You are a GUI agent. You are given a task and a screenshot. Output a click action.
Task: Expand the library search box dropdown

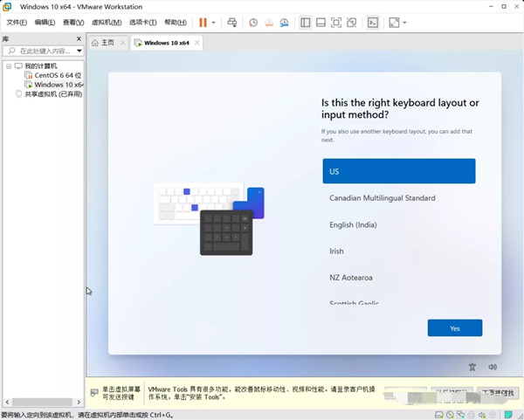coord(79,52)
